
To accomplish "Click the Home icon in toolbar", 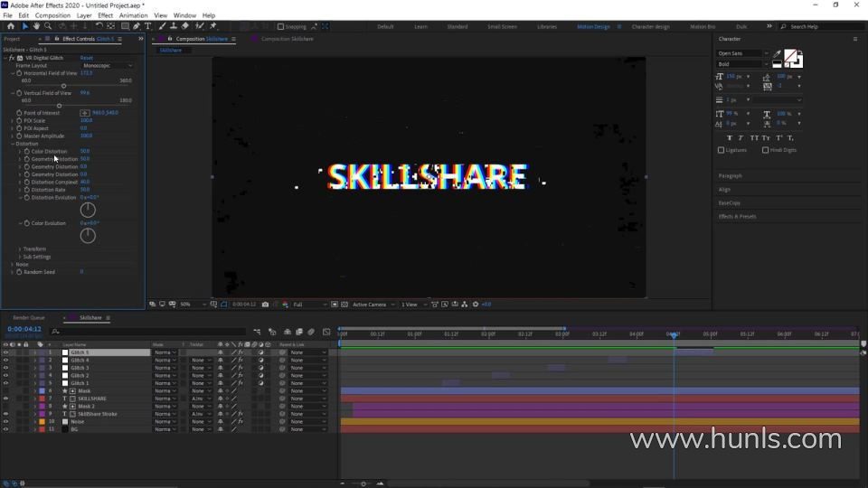I will (x=9, y=26).
